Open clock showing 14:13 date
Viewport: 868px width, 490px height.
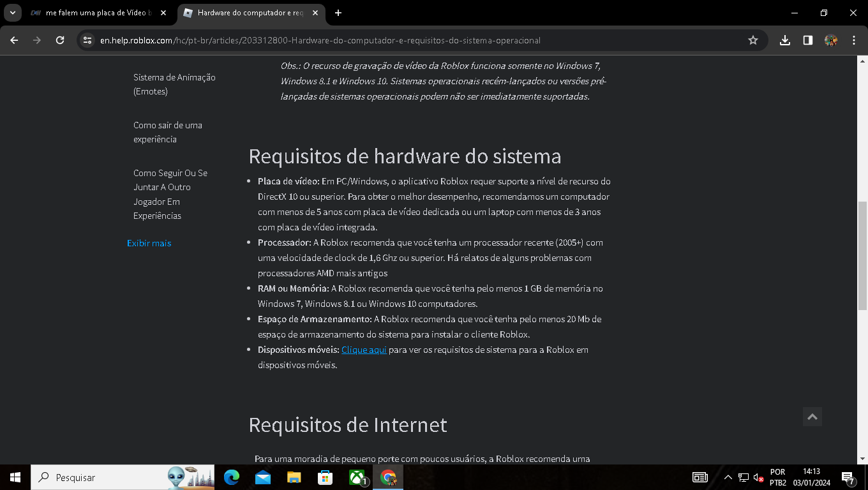(x=812, y=477)
